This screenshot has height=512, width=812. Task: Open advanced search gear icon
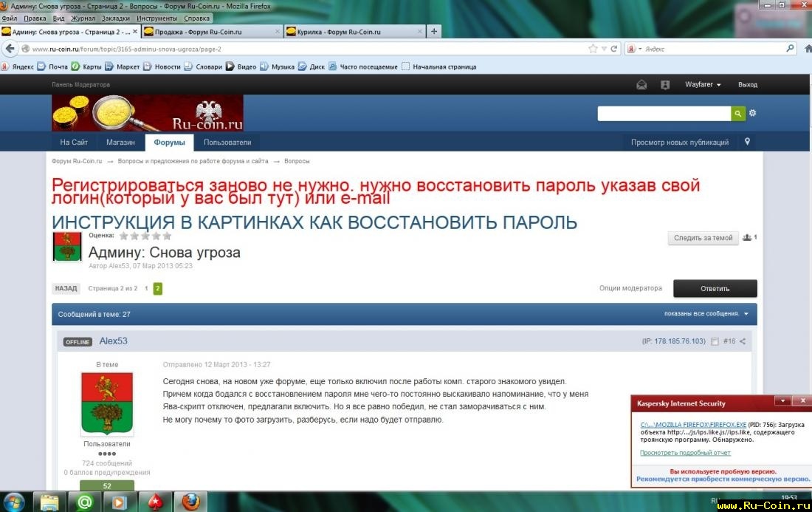tap(752, 113)
